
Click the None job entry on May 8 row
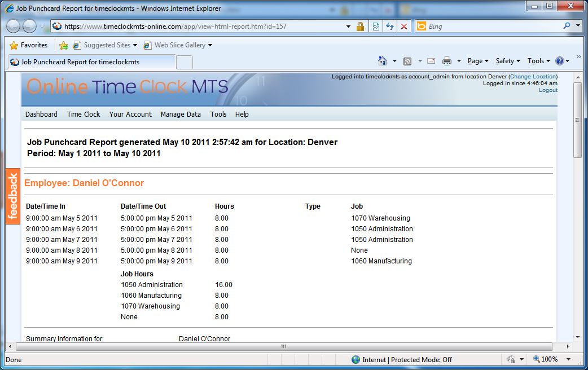pyautogui.click(x=359, y=250)
